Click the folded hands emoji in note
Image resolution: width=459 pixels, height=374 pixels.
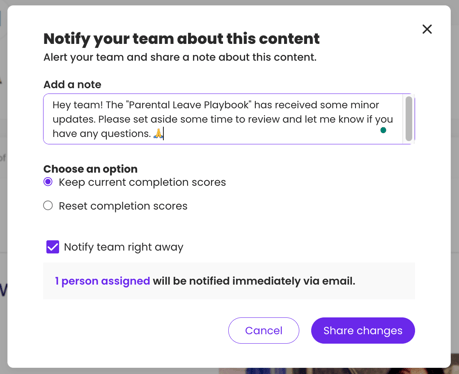158,134
